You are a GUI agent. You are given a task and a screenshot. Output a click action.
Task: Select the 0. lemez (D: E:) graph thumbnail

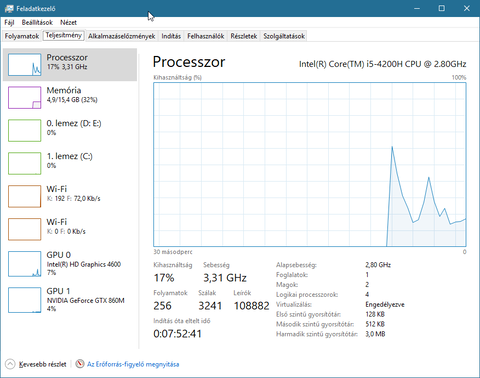click(25, 131)
